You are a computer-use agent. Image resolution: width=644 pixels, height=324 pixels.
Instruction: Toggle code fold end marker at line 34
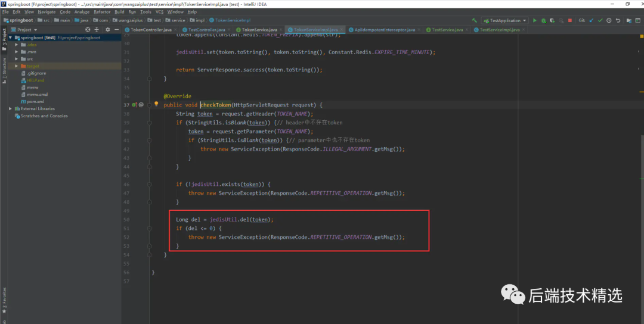coord(149,79)
